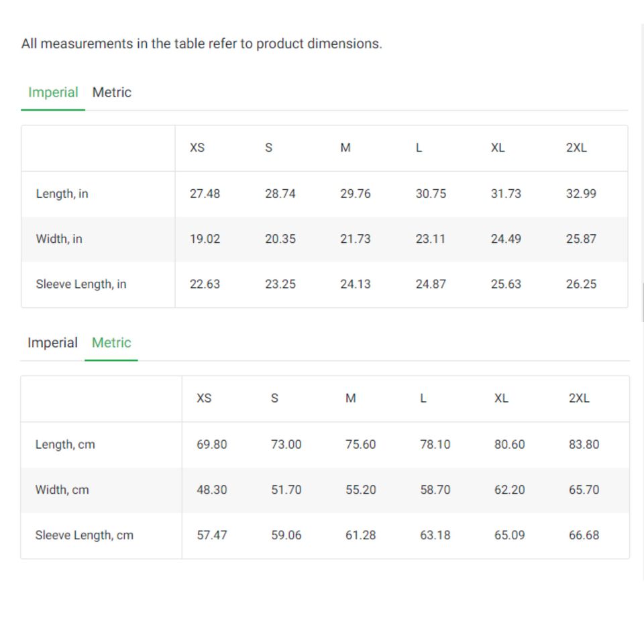Click the active Metric tab above the centimeters table
Viewport: 644px width, 644px height.
(111, 343)
